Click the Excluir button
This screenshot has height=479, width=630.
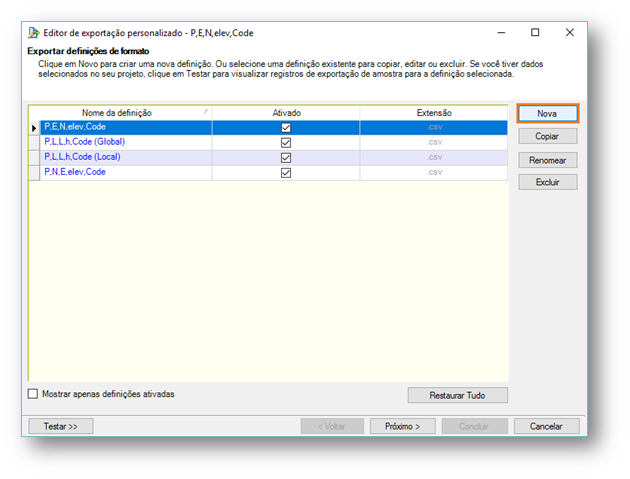click(x=547, y=182)
